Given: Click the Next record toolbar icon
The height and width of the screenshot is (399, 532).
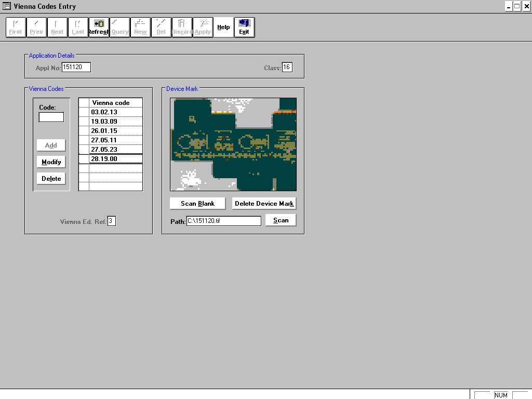Looking at the screenshot, I should 57,27.
